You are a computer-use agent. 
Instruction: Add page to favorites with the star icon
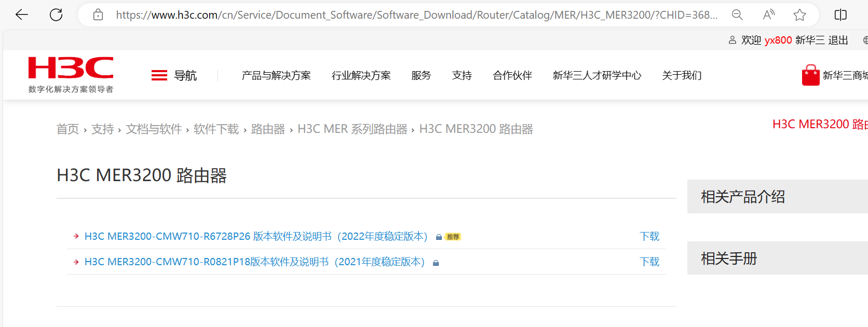(800, 15)
